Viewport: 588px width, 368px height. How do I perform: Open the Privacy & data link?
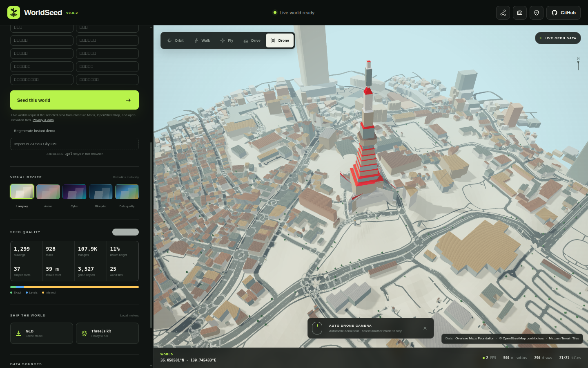43,120
